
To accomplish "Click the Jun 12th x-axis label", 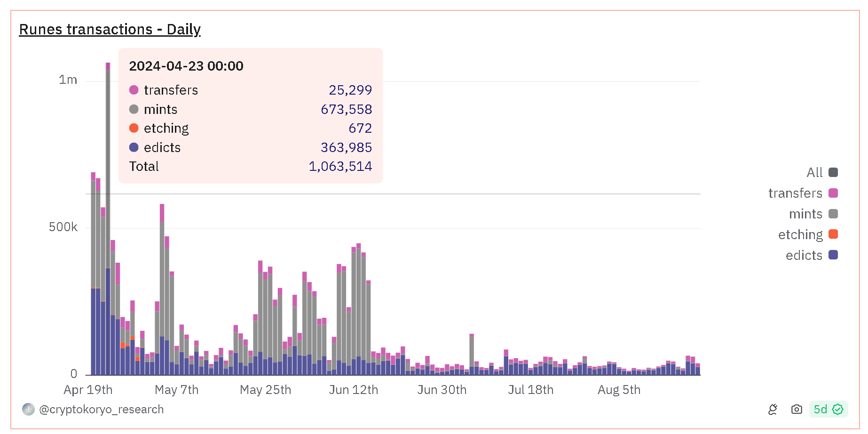I will click(353, 390).
